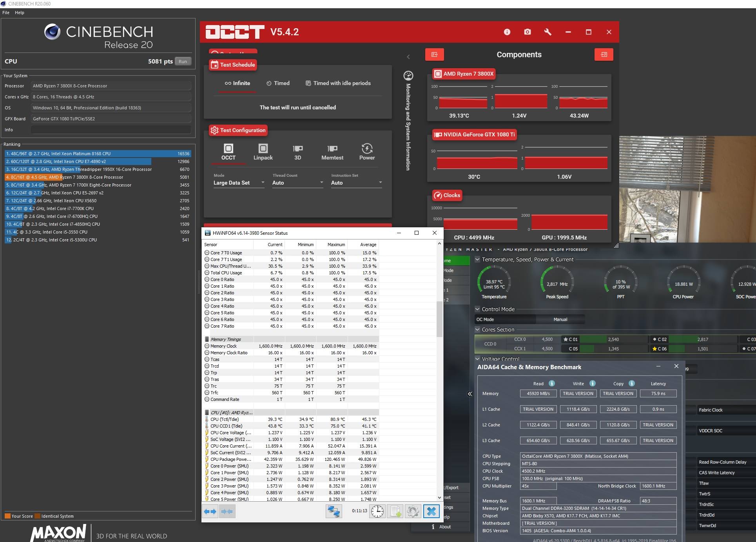Click the Maximum column header in HWiNFO

coord(332,245)
